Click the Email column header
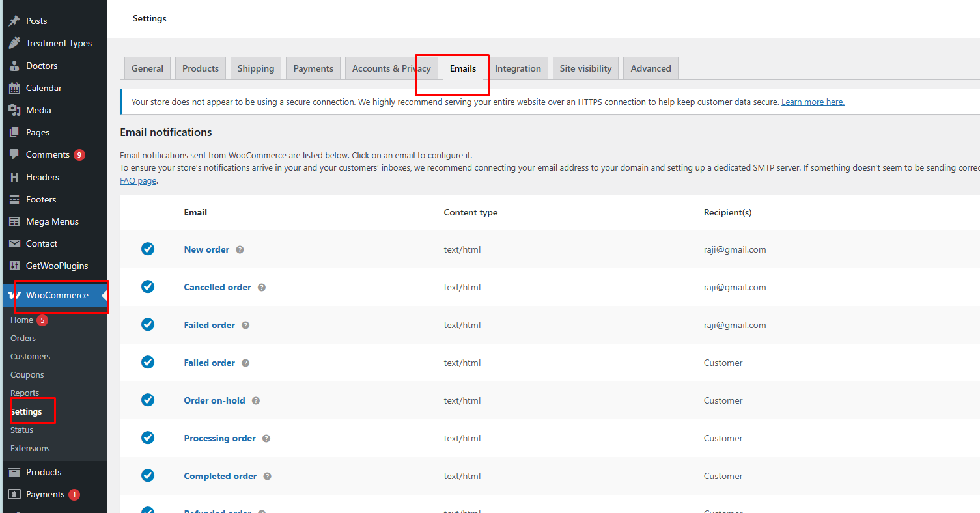 (x=195, y=212)
